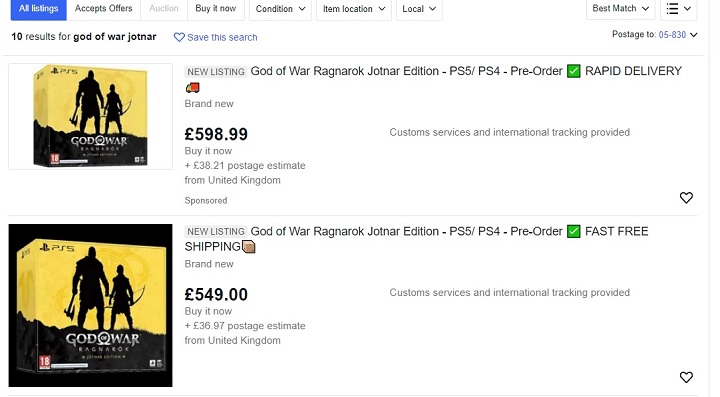720x397 pixels.
Task: View the second listing's black background thumbnail
Action: [90, 305]
